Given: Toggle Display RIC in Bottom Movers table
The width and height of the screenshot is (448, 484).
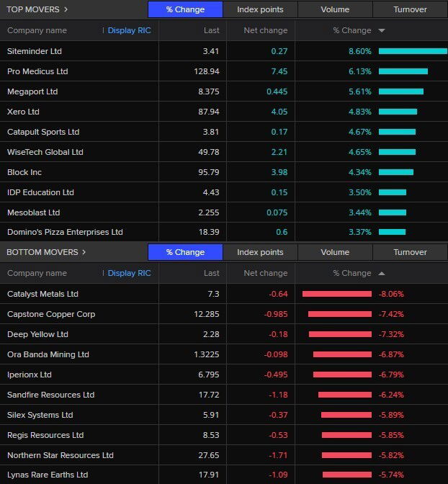Looking at the screenshot, I should pos(128,273).
